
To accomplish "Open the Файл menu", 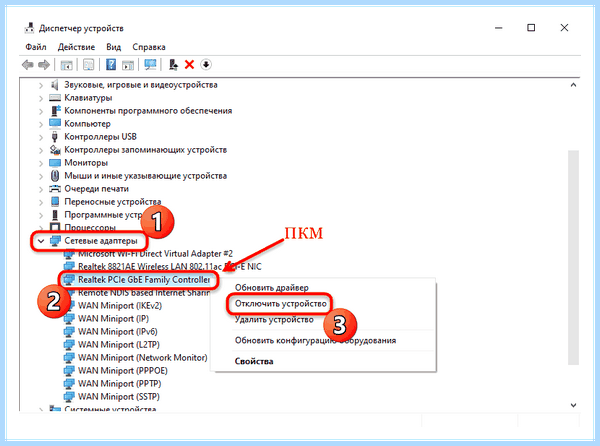I will (x=36, y=47).
